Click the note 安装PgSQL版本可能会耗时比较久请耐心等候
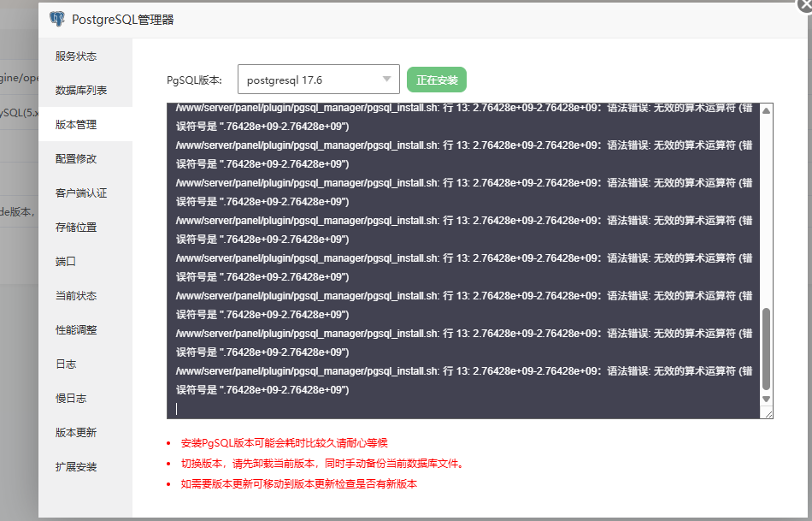The height and width of the screenshot is (521, 812). click(x=284, y=443)
